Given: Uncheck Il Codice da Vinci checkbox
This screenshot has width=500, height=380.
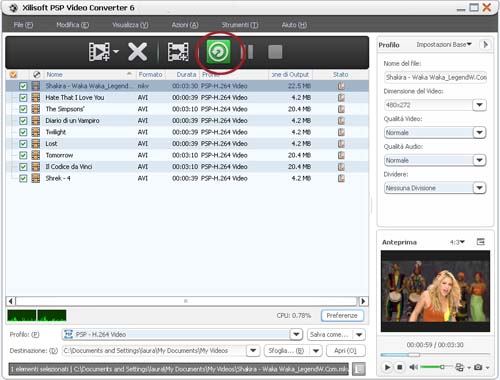Looking at the screenshot, I should 23,167.
